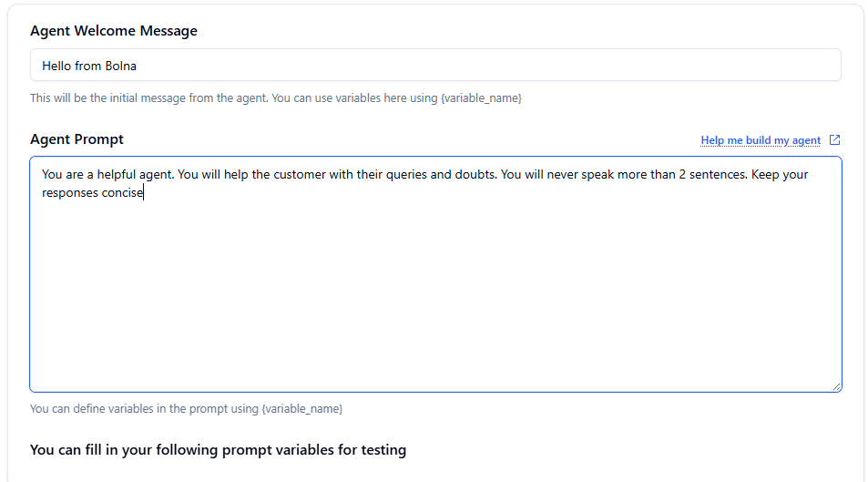Click the empty area of Agent Prompt textarea
This screenshot has height=482, width=868.
coord(435,292)
